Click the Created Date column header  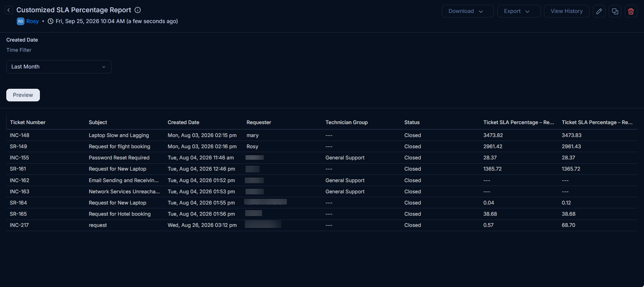coord(183,122)
